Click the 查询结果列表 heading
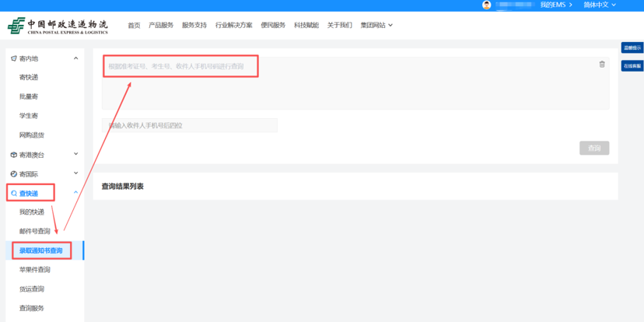Screen dimensions: 644x322 [122, 187]
